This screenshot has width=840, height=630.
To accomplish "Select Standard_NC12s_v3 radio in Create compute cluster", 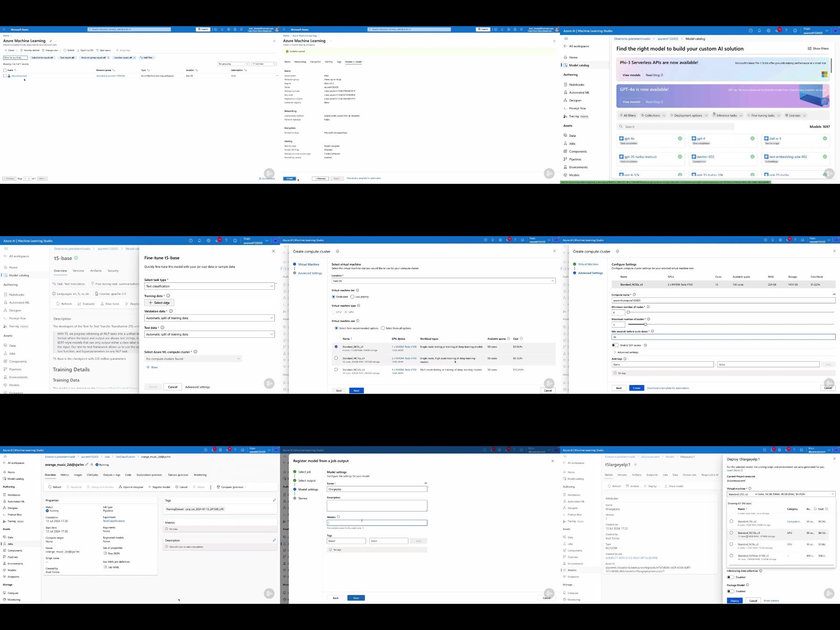I will [x=336, y=358].
